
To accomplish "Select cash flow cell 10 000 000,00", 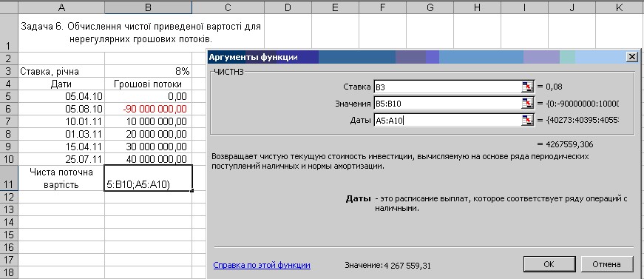I will (x=149, y=121).
